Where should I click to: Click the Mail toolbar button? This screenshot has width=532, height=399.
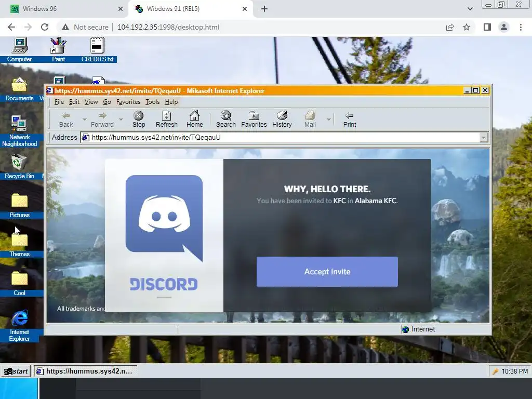(x=310, y=119)
